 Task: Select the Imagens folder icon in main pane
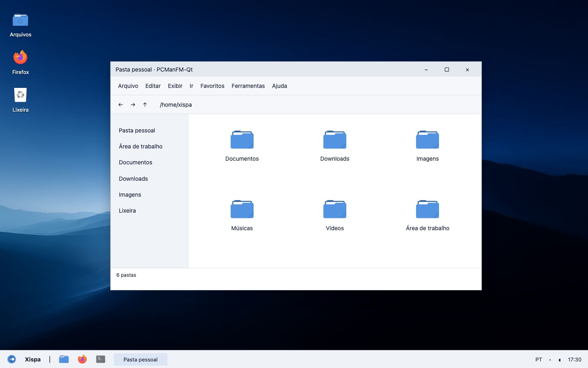pos(428,139)
